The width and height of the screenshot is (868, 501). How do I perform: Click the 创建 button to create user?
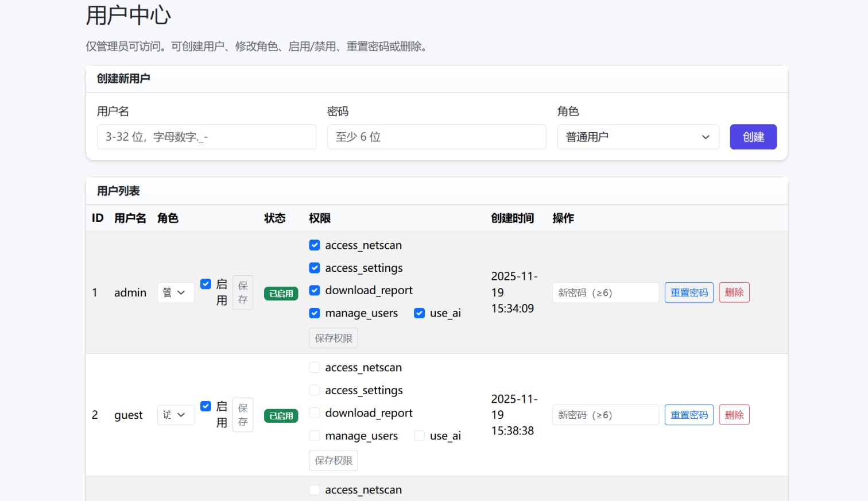(x=753, y=137)
